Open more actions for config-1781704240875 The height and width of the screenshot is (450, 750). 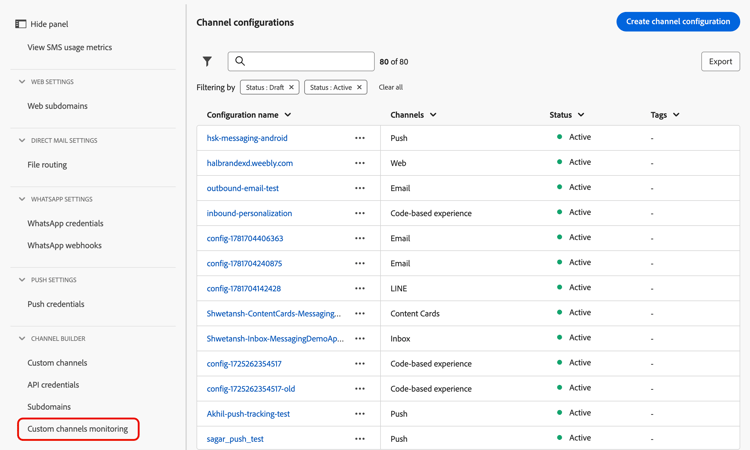tap(360, 263)
